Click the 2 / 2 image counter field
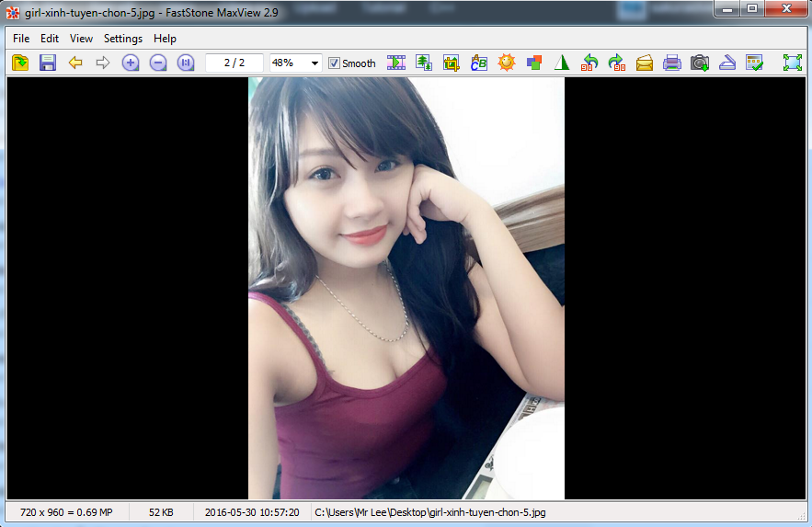Viewport: 812px width, 527px height. [234, 63]
